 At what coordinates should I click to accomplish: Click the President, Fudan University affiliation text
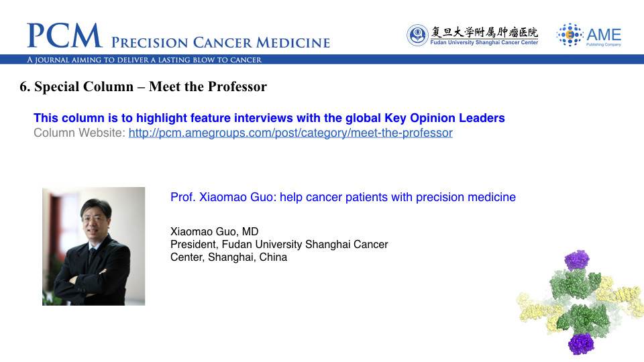coord(279,250)
